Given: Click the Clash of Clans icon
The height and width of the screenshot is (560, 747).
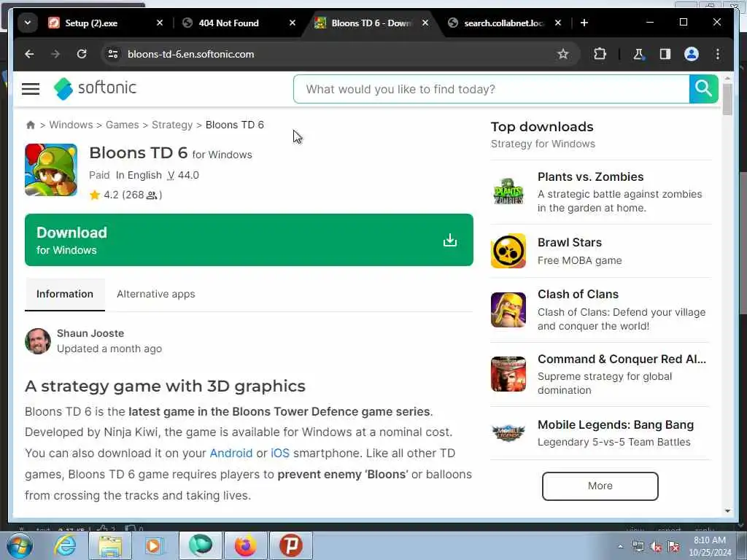Looking at the screenshot, I should (x=508, y=310).
